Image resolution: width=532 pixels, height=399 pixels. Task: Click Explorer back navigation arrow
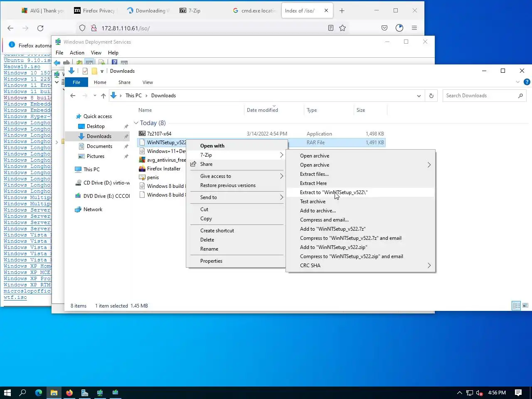pos(73,96)
